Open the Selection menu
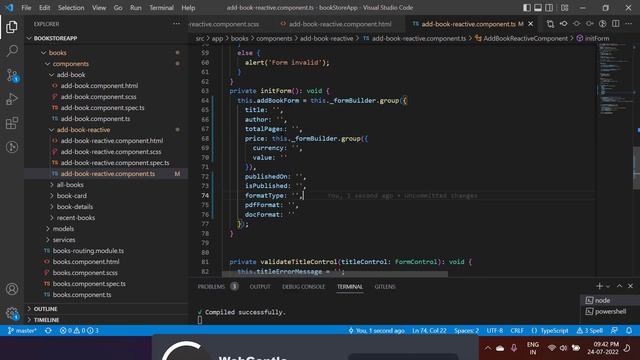Viewport: 640px width, 360px height. click(71, 8)
